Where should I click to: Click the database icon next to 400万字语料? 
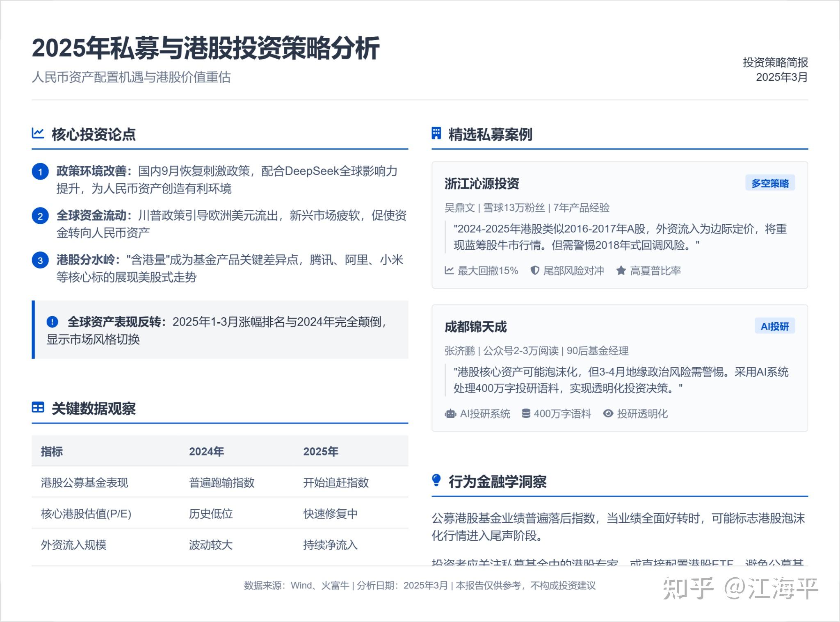pyautogui.click(x=526, y=413)
